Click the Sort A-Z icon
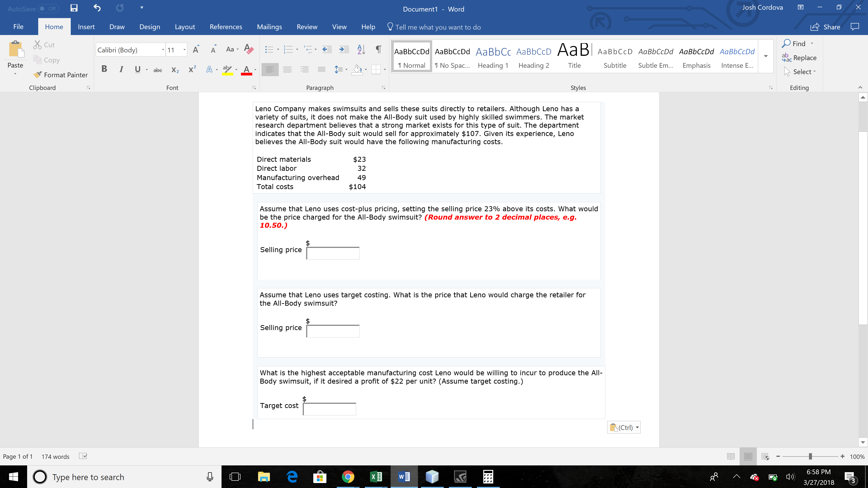 click(361, 49)
